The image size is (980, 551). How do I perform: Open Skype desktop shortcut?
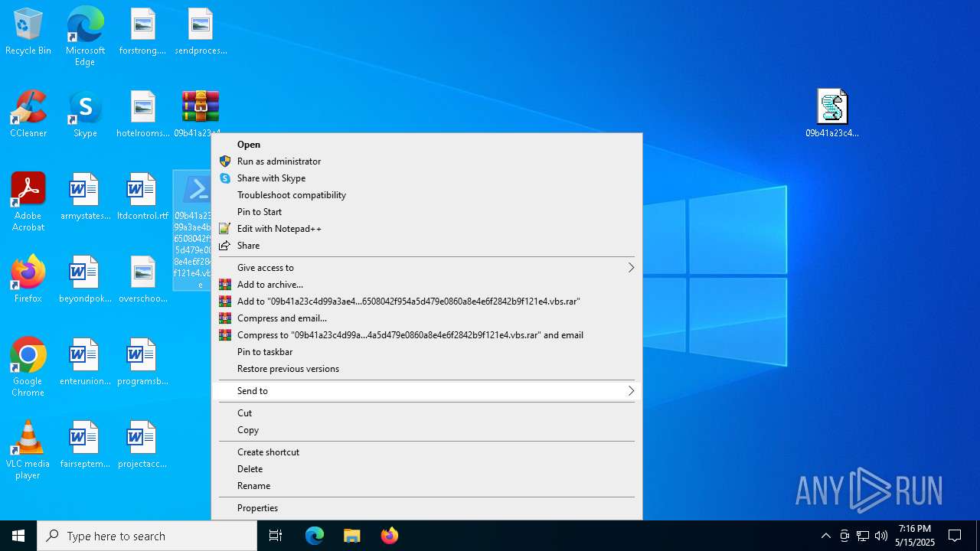click(85, 114)
